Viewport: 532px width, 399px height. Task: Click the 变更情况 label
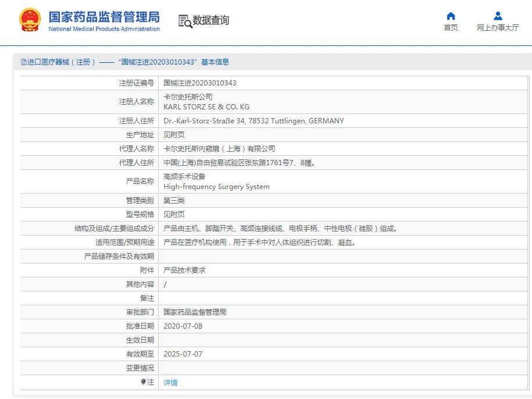(140, 368)
